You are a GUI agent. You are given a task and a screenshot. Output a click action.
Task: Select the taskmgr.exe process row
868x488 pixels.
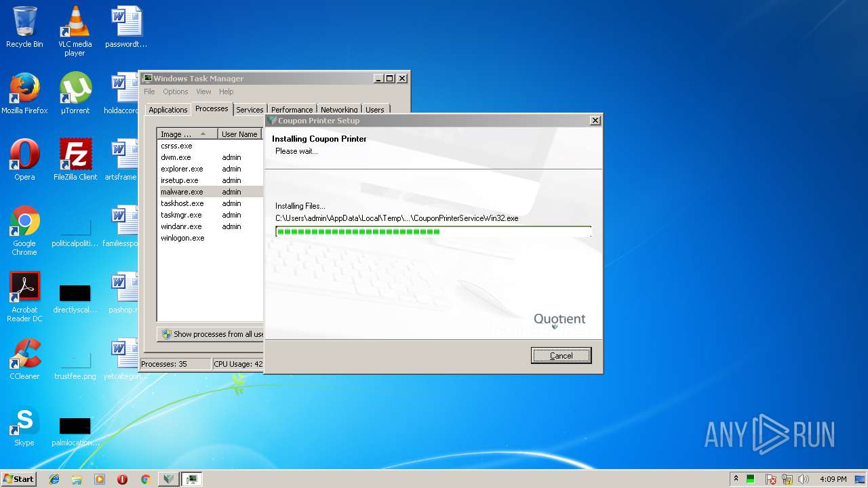[x=211, y=215]
